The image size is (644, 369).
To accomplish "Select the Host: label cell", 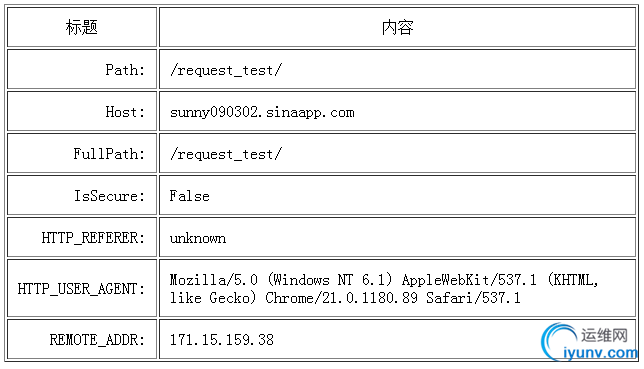I will point(82,111).
